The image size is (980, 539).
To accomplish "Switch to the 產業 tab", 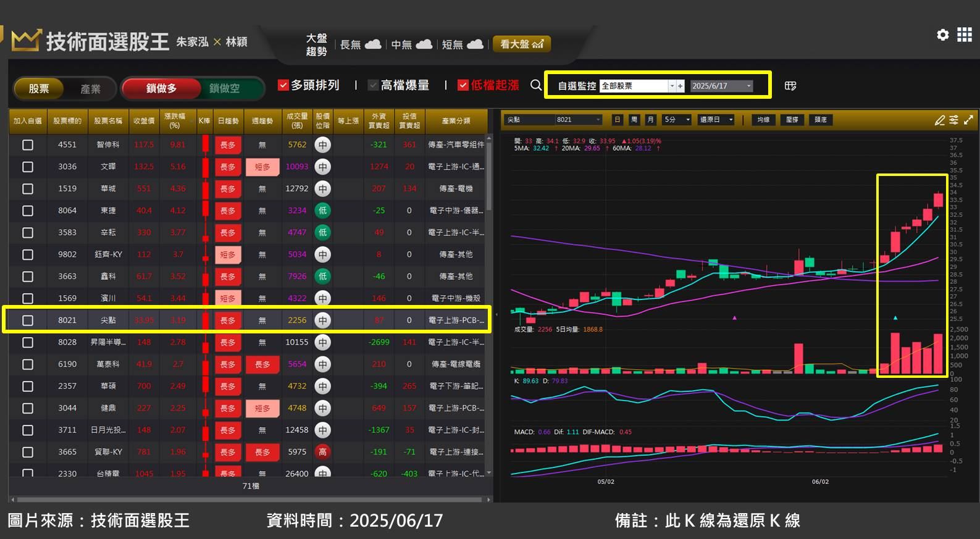I will coord(90,88).
